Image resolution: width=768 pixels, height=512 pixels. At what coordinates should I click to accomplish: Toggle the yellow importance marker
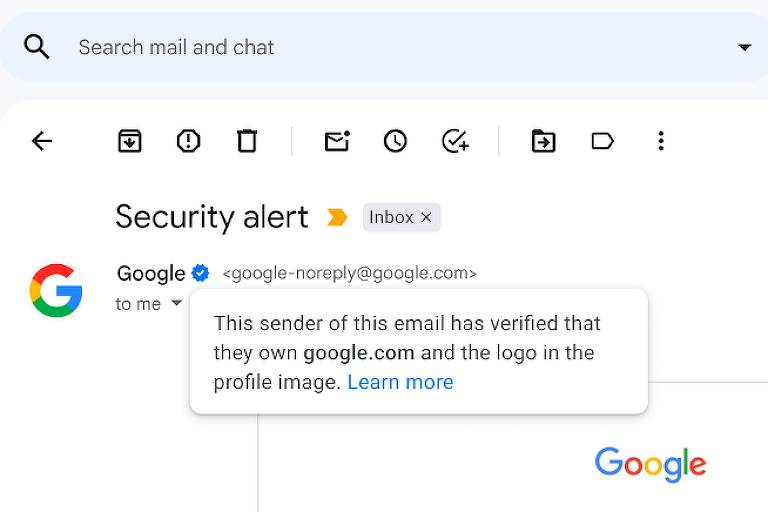[337, 217]
